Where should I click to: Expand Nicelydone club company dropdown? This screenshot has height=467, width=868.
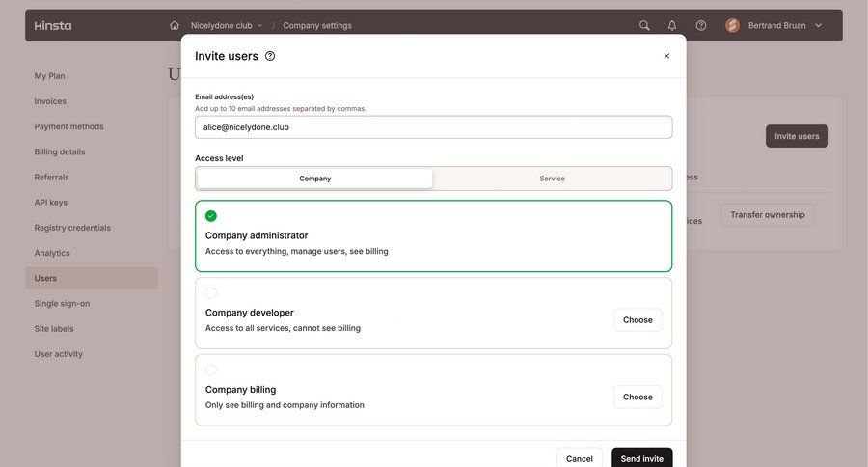(x=227, y=25)
